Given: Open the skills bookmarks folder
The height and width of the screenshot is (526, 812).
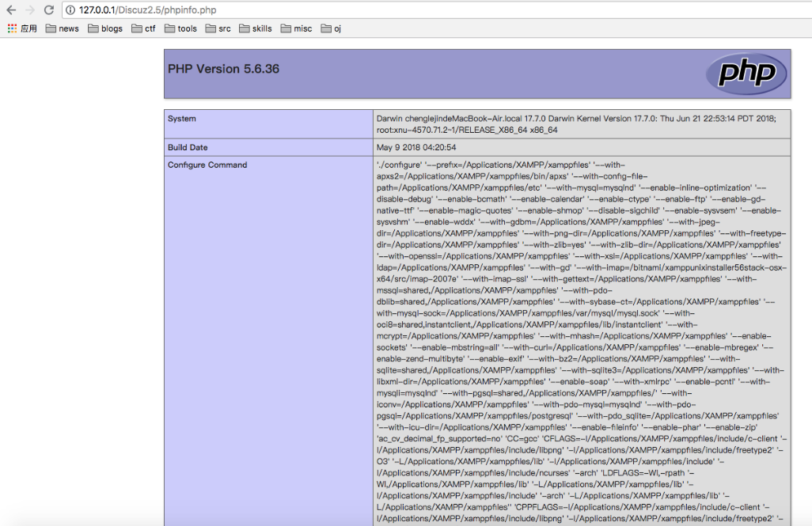Looking at the screenshot, I should coord(256,28).
